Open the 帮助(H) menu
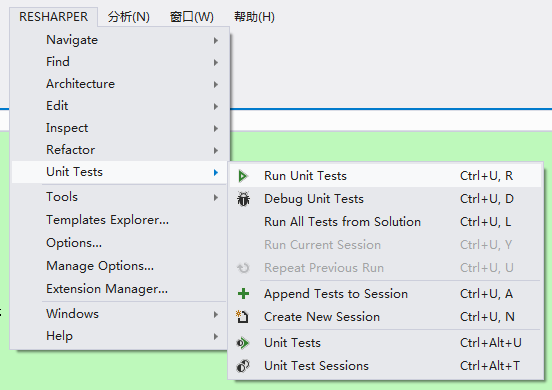The image size is (552, 390). tap(254, 17)
